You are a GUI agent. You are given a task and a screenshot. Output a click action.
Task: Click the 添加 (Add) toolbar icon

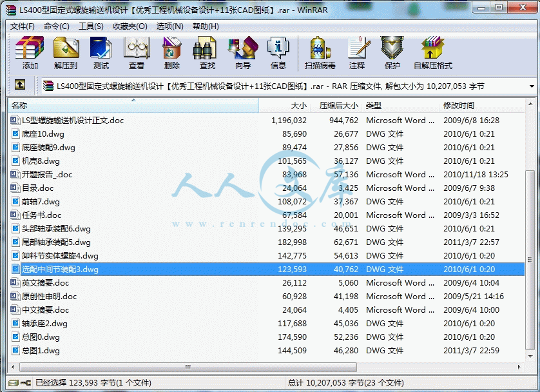pyautogui.click(x=30, y=53)
